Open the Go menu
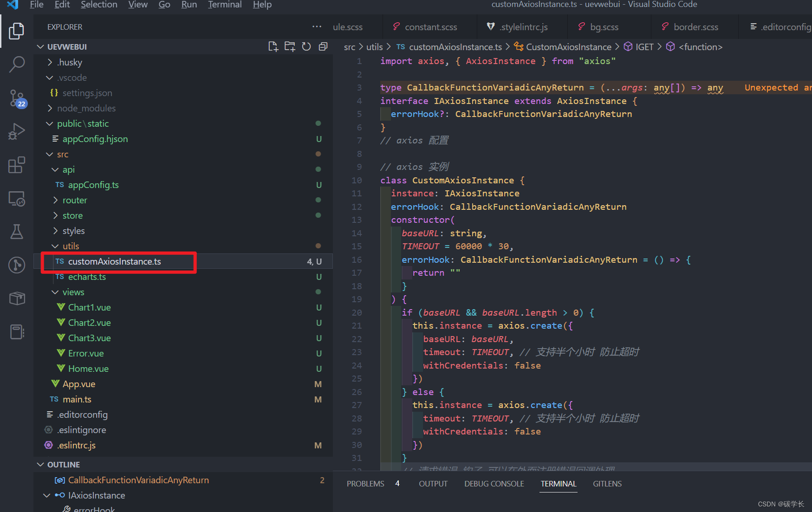This screenshot has width=812, height=512. pyautogui.click(x=164, y=5)
